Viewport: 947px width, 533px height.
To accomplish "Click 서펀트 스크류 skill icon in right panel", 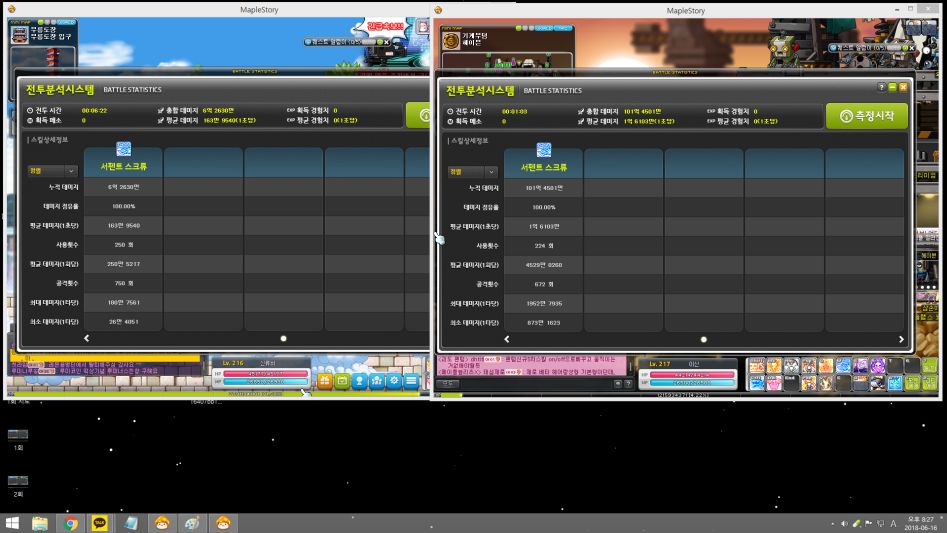I will coord(544,150).
